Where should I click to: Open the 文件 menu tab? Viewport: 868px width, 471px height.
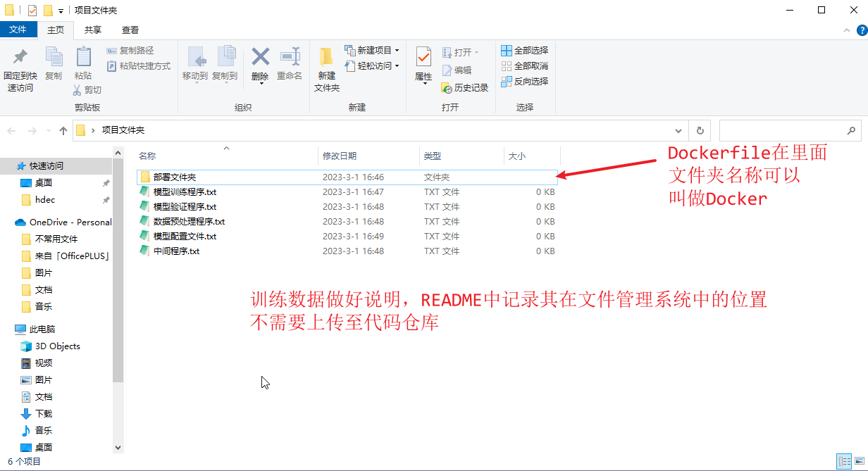(18, 30)
